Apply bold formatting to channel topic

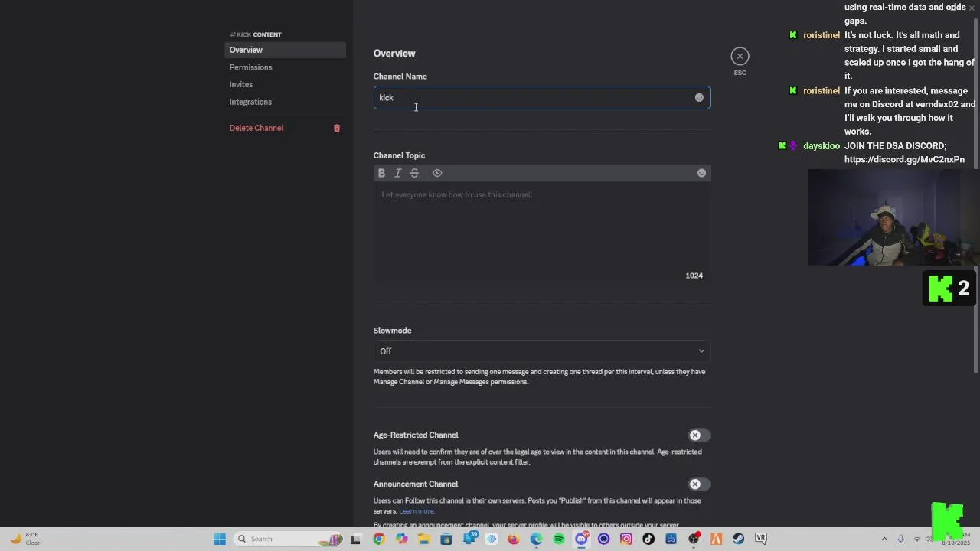coord(381,173)
